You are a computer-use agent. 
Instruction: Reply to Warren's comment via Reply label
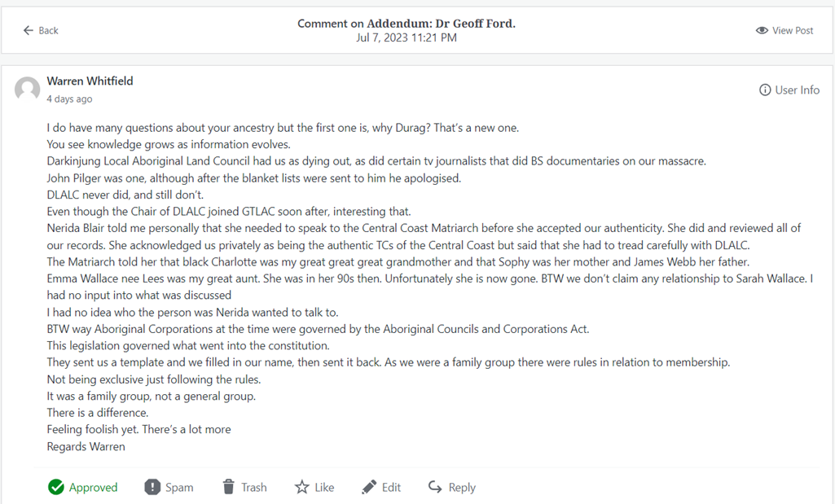(x=462, y=488)
